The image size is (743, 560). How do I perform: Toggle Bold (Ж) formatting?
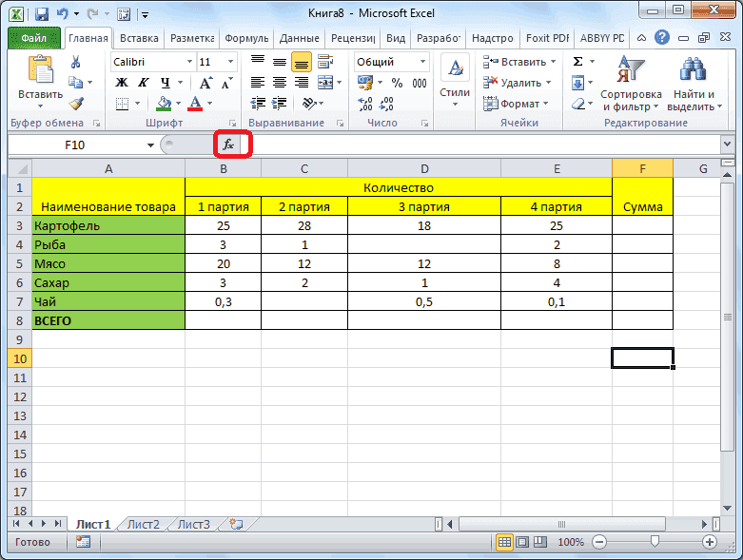pos(122,83)
